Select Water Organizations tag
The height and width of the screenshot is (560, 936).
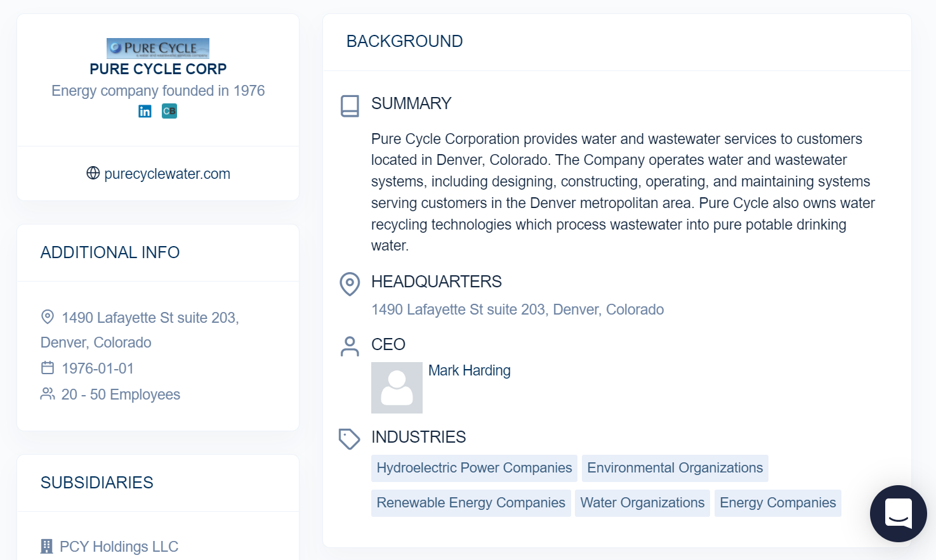click(x=642, y=503)
